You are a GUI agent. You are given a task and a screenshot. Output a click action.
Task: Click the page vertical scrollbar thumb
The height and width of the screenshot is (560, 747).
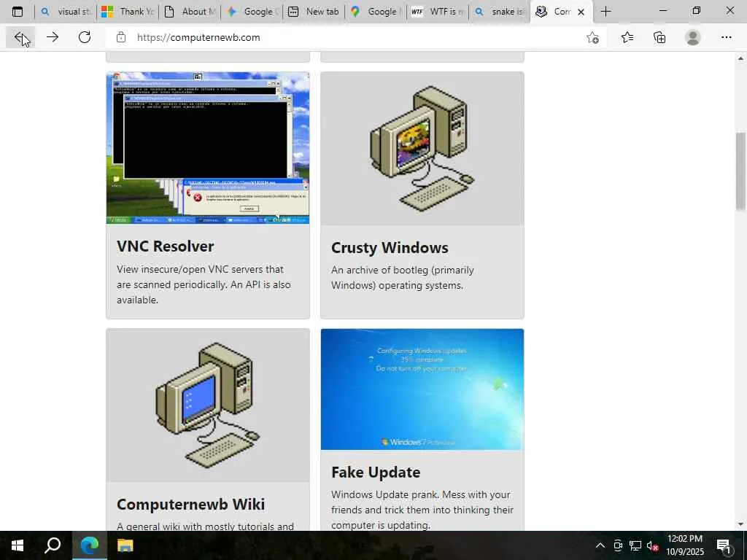[x=740, y=171]
